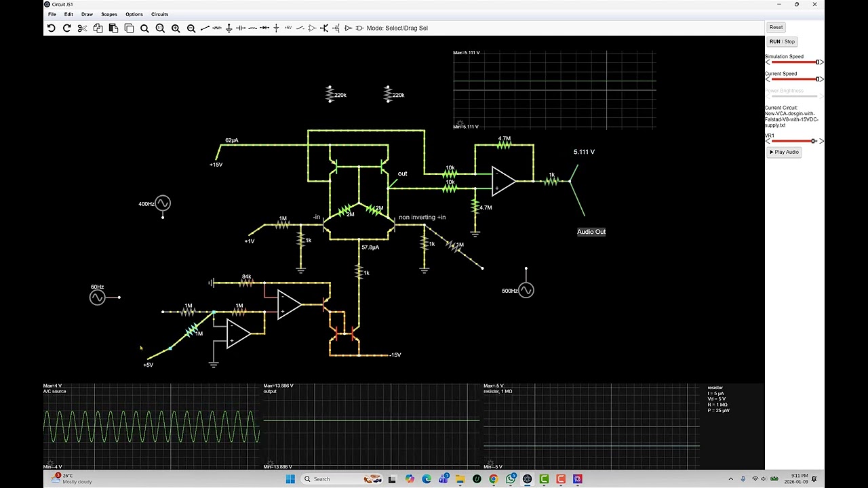
Task: Open the Circuits menu
Action: pos(159,14)
